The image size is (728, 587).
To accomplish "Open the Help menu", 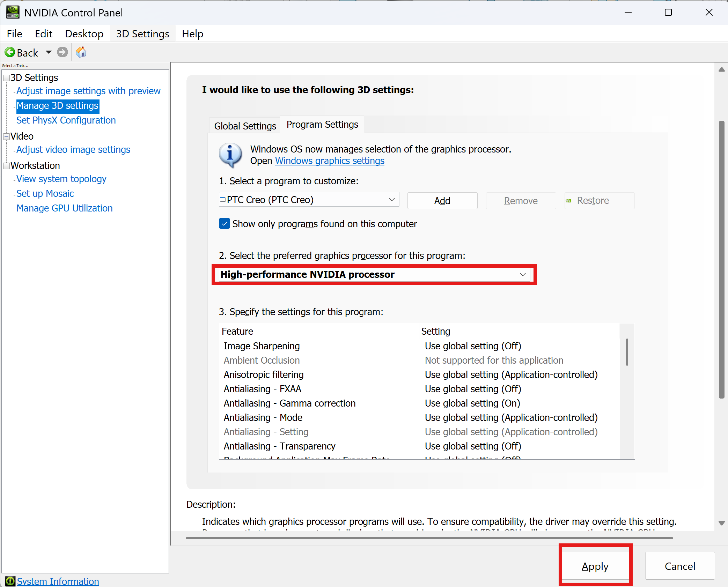I will [192, 34].
